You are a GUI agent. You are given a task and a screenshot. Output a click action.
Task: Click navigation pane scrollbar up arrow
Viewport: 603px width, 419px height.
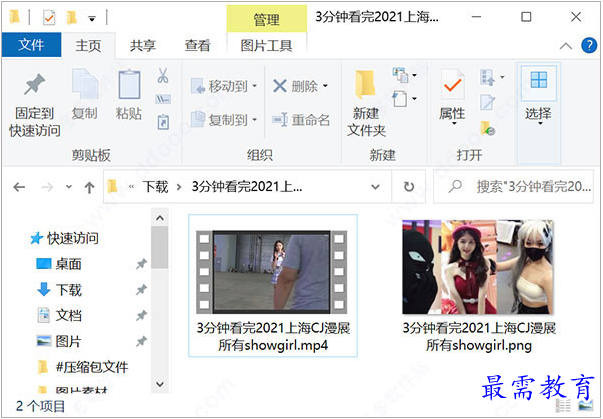[x=160, y=218]
